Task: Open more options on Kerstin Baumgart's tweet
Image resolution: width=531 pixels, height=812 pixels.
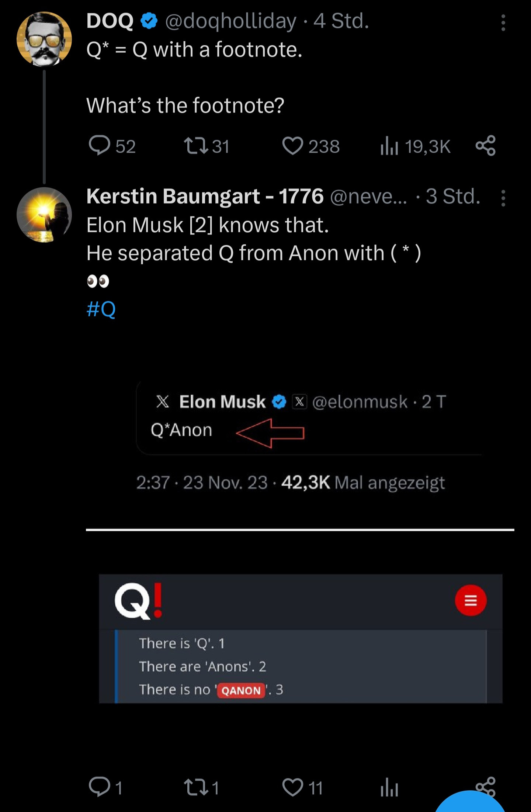Action: click(x=503, y=198)
